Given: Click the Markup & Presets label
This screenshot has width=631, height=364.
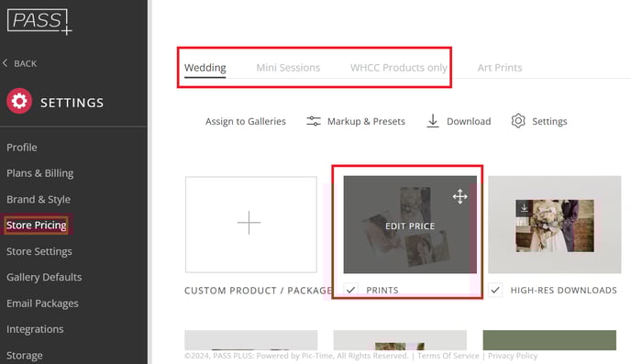Looking at the screenshot, I should (x=366, y=121).
